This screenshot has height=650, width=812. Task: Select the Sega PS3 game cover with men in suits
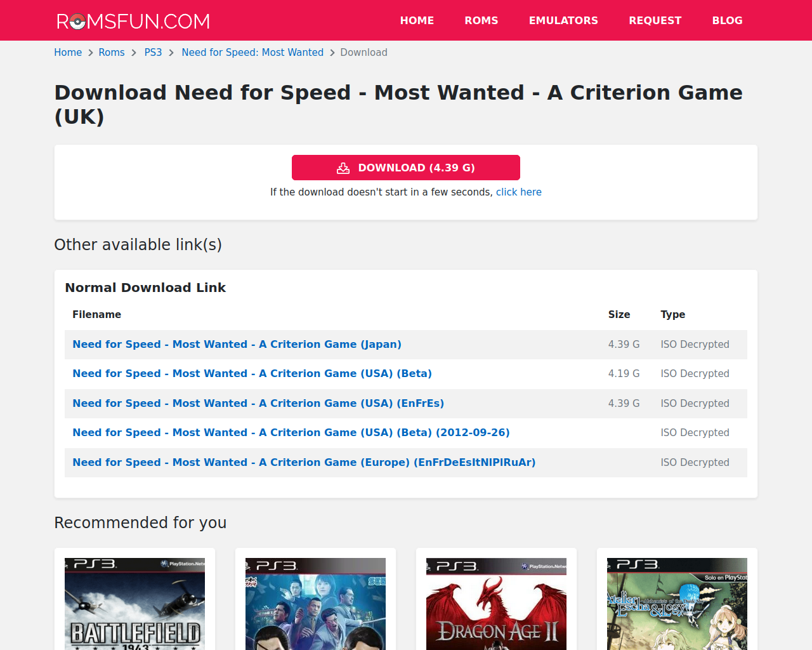[x=315, y=604]
